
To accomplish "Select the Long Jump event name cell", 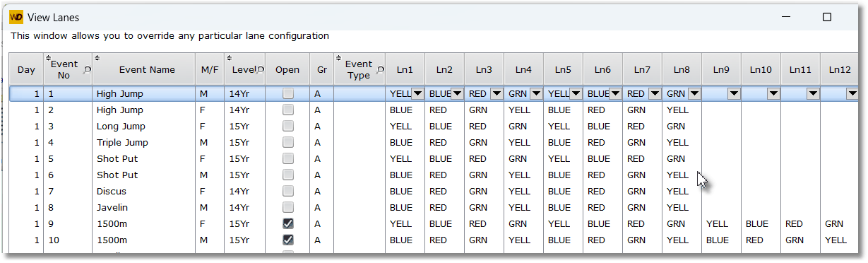I will 144,126.
